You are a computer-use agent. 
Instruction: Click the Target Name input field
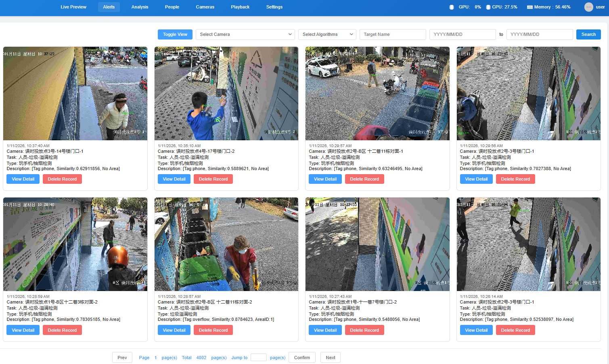(x=393, y=34)
